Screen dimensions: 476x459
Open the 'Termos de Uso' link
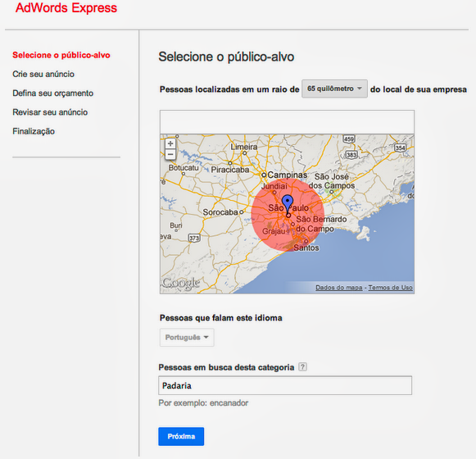pyautogui.click(x=391, y=288)
